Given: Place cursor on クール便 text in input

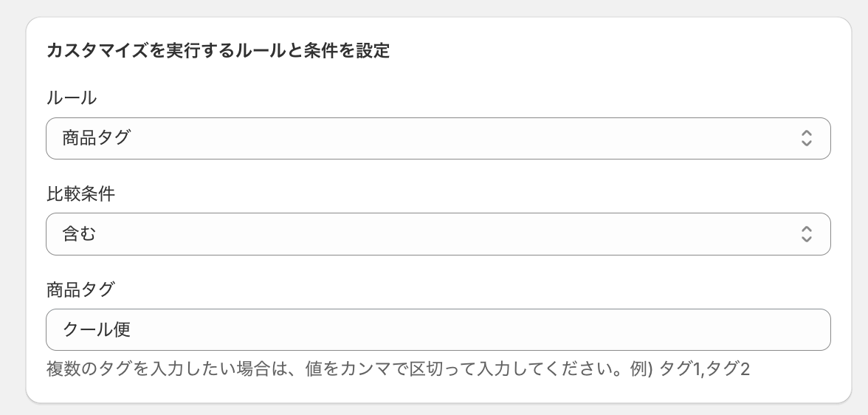Looking at the screenshot, I should (97, 329).
